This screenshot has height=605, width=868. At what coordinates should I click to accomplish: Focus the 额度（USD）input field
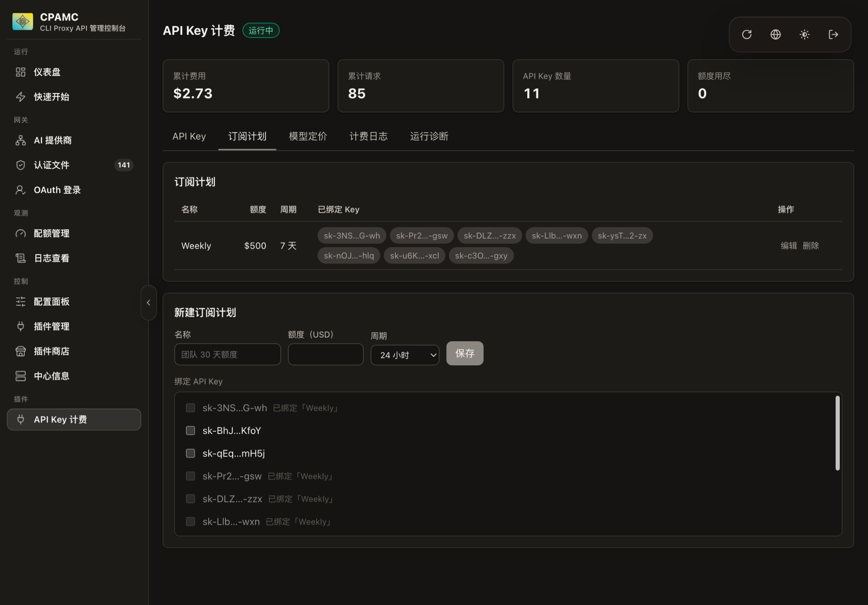pos(326,355)
